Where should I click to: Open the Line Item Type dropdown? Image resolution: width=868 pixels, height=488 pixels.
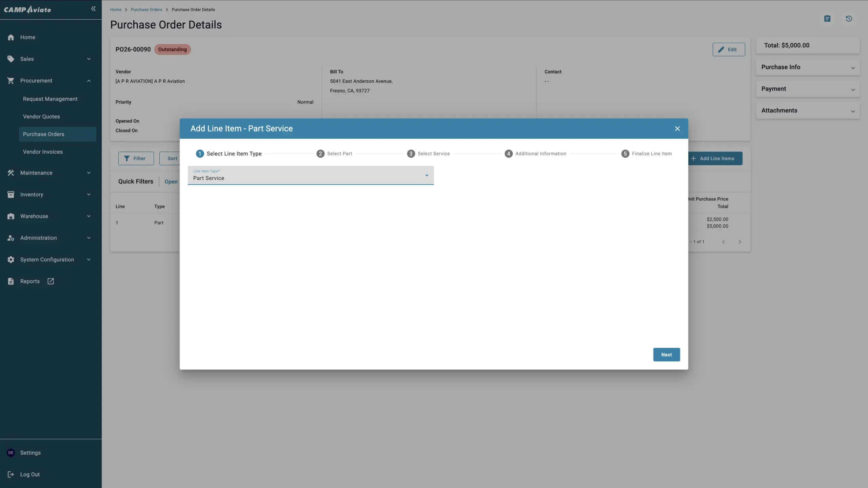point(311,176)
